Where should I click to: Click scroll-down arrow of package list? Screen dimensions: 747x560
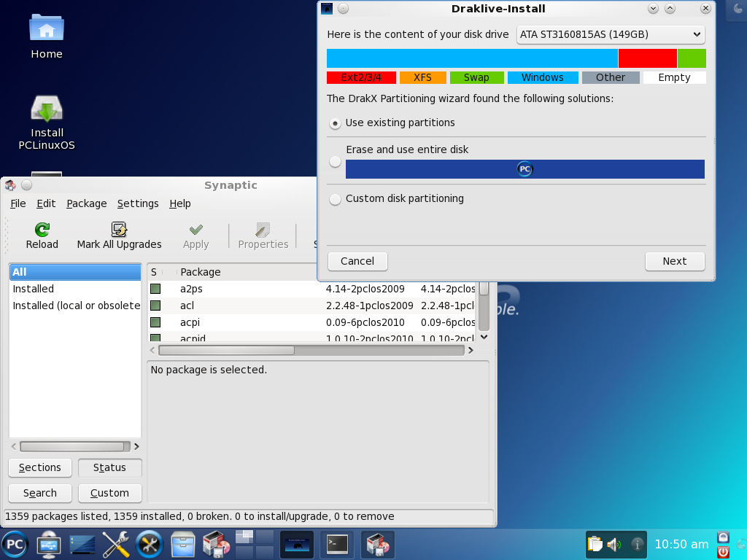click(x=484, y=337)
